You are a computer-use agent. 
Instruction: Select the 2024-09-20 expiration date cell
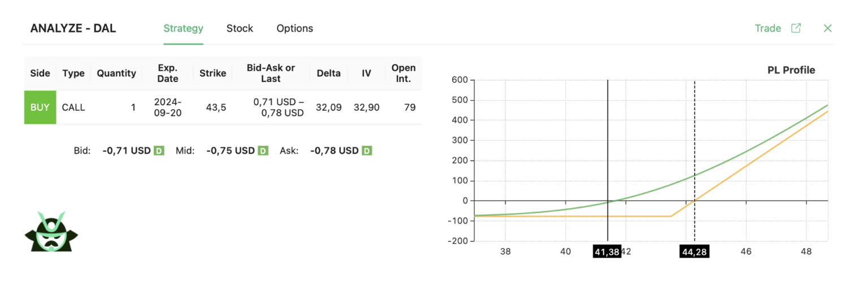(x=168, y=107)
